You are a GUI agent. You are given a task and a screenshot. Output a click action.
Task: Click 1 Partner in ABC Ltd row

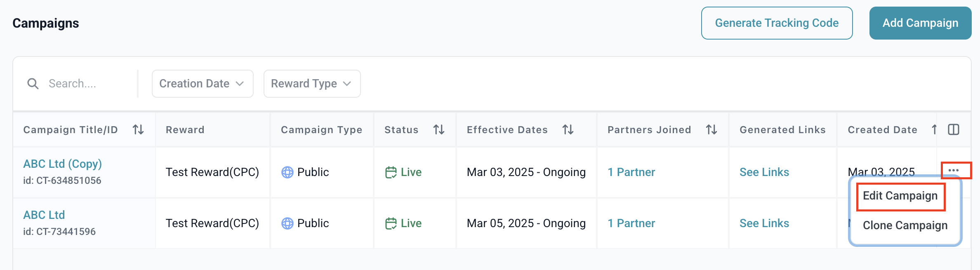coord(631,223)
